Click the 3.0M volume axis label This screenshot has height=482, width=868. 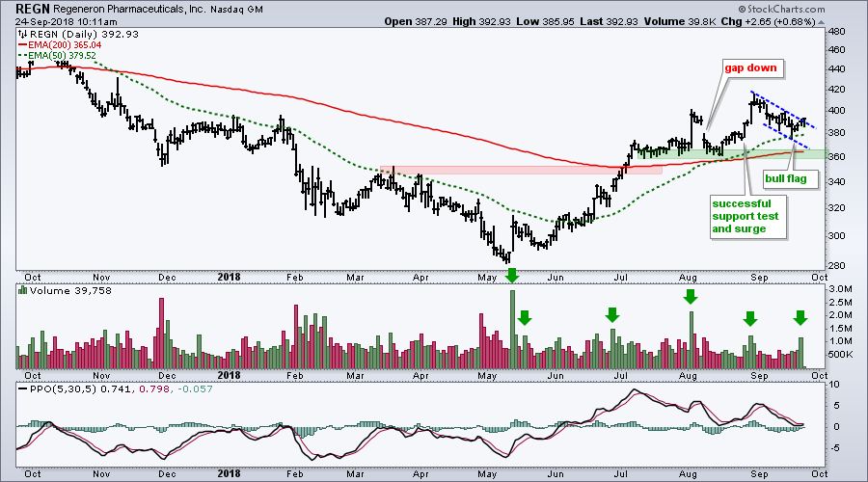pyautogui.click(x=840, y=289)
